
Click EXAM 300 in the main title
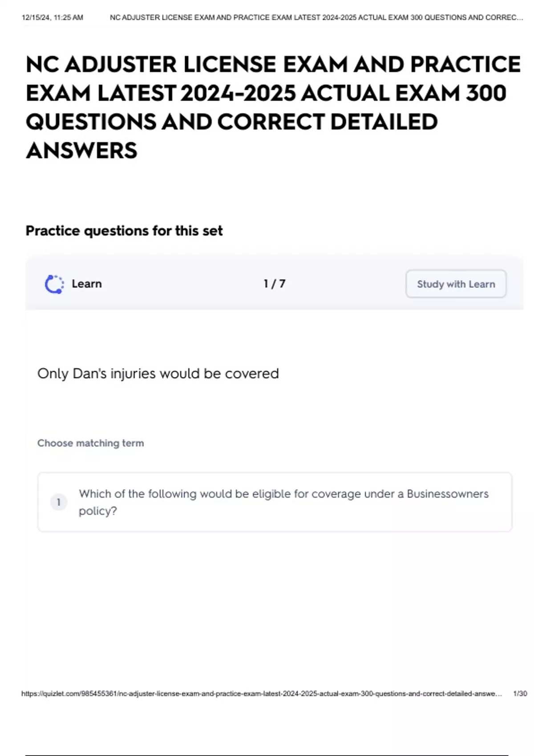click(450, 93)
